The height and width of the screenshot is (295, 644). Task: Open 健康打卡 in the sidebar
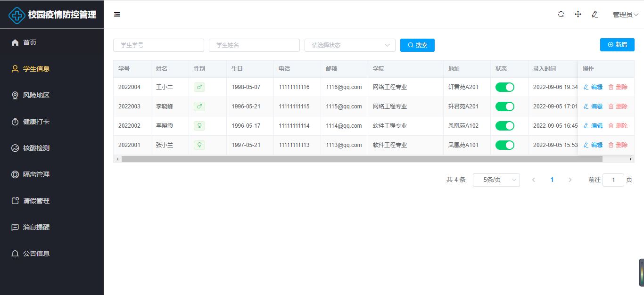[36, 122]
